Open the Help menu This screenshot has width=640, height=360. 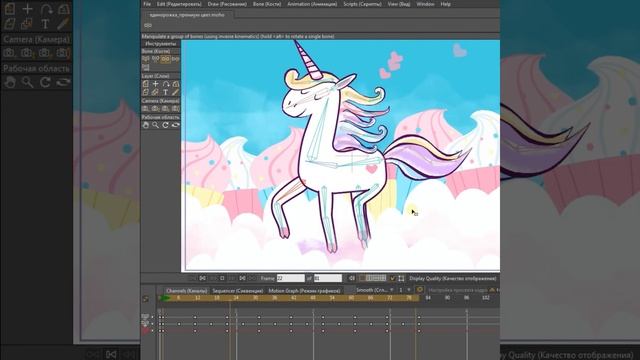(445, 4)
